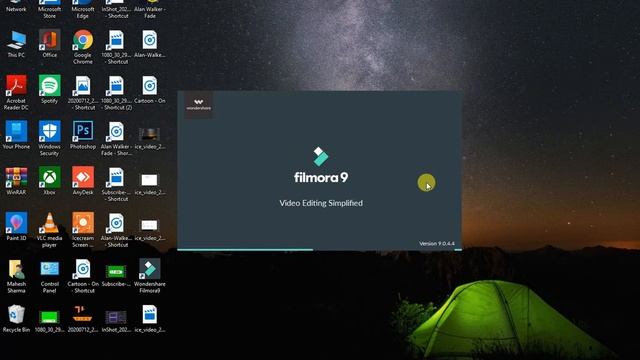Viewport: 640px width, 360px height.
Task: Click Wondershare logo on Filmora splash
Action: pos(198,105)
